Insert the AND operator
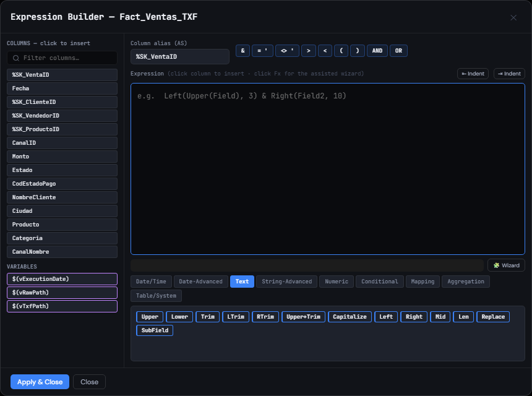Viewport: 532px width, 396px height. pos(377,51)
